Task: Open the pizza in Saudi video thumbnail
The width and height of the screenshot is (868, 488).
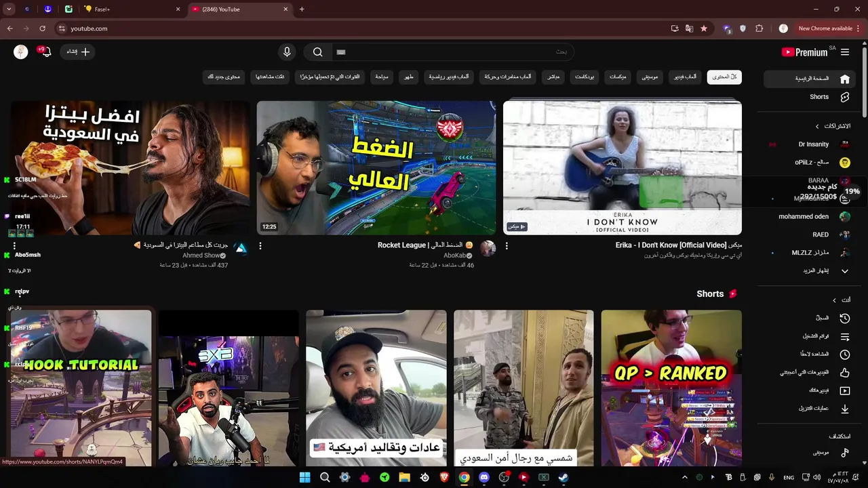Action: tap(130, 167)
